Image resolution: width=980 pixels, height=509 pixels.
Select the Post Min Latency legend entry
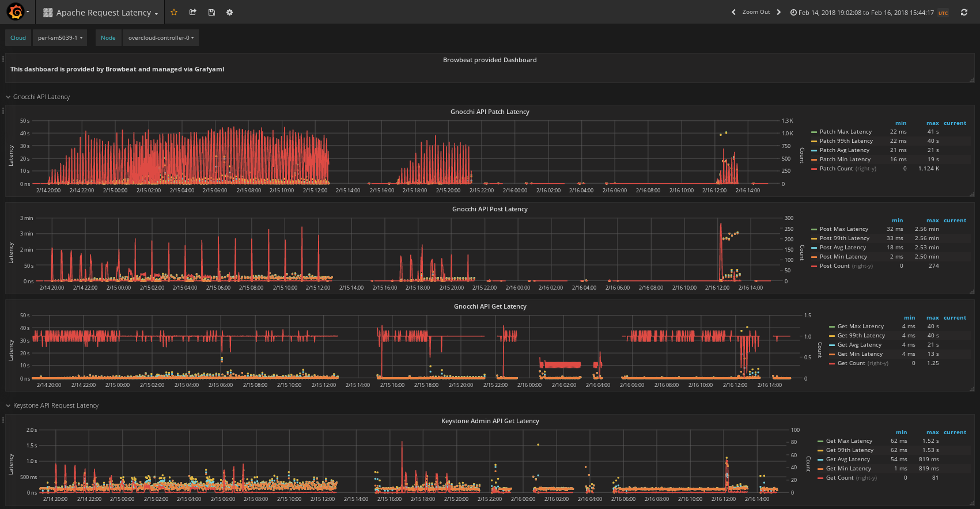point(843,257)
